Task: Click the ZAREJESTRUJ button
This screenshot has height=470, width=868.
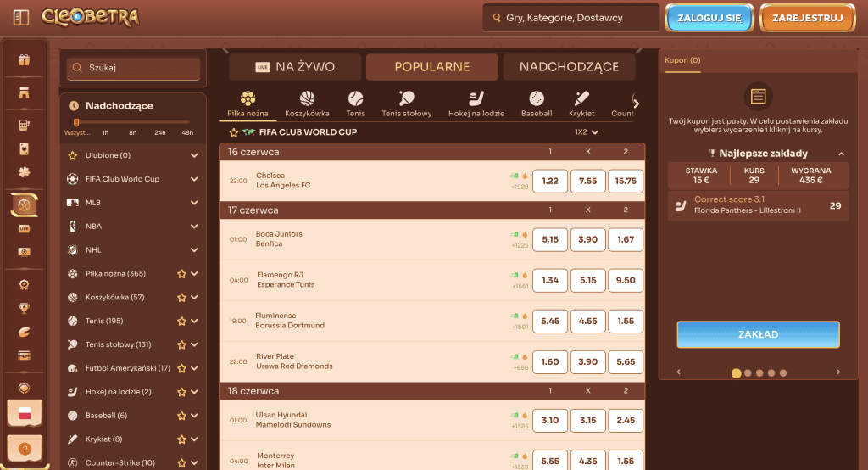Action: [808, 18]
